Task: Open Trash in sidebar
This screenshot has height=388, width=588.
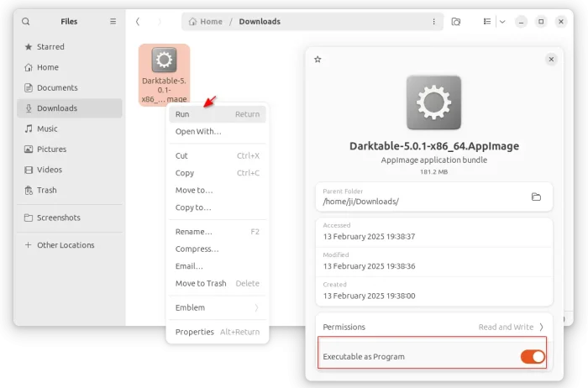Action: pyautogui.click(x=70, y=190)
